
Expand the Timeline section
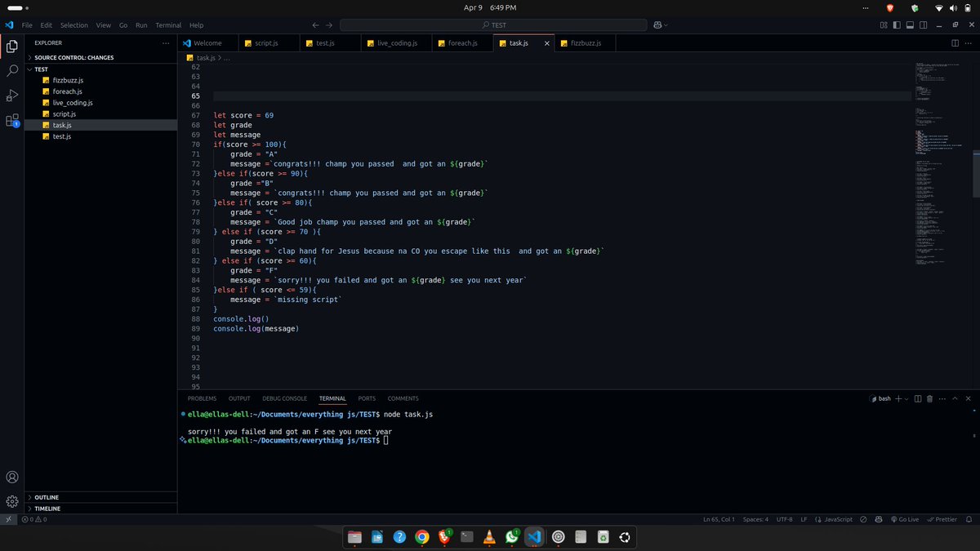click(101, 508)
